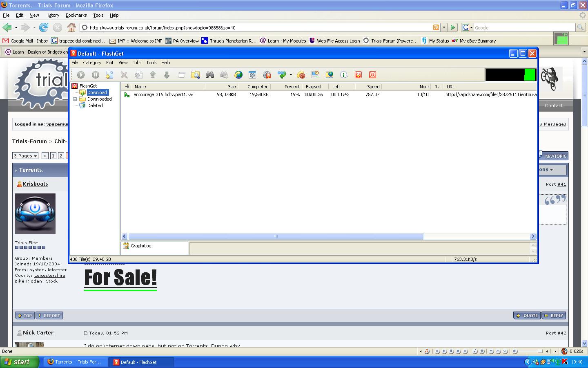588x368 pixels.
Task: Click the info bubble icon in FlashGet
Action: 344,75
